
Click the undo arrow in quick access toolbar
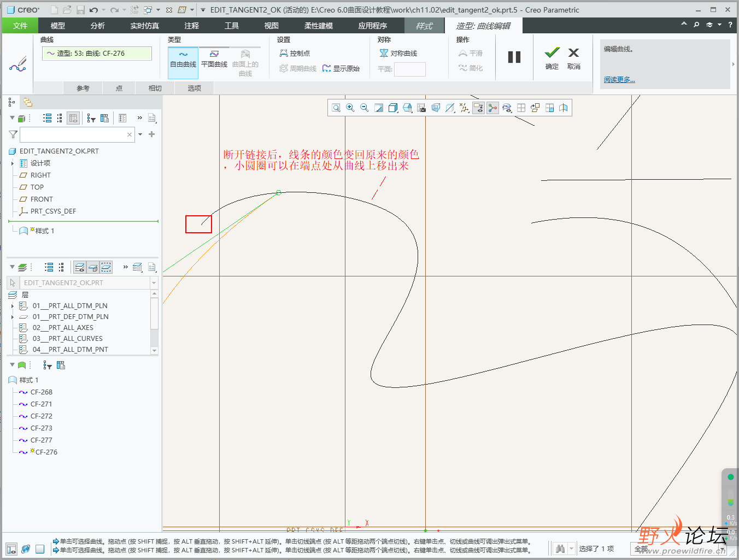[94, 10]
